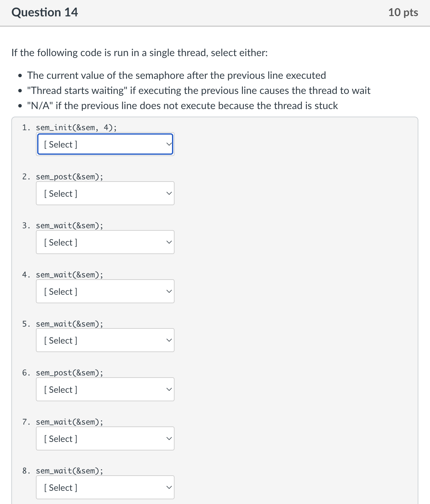Viewport: 430px width, 504px height.
Task: Click the chevron on line 4's dropdown
Action: (169, 291)
